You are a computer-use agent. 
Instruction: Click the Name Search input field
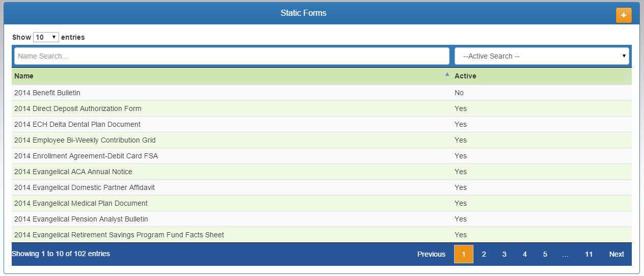tap(232, 56)
